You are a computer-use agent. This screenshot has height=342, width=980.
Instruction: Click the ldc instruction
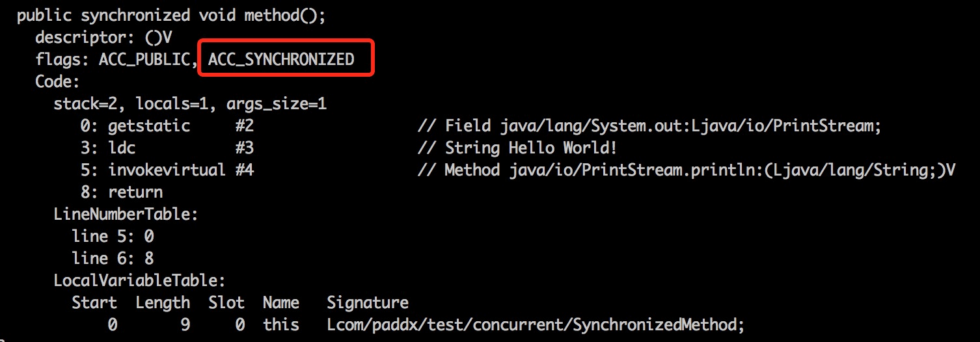(122, 148)
